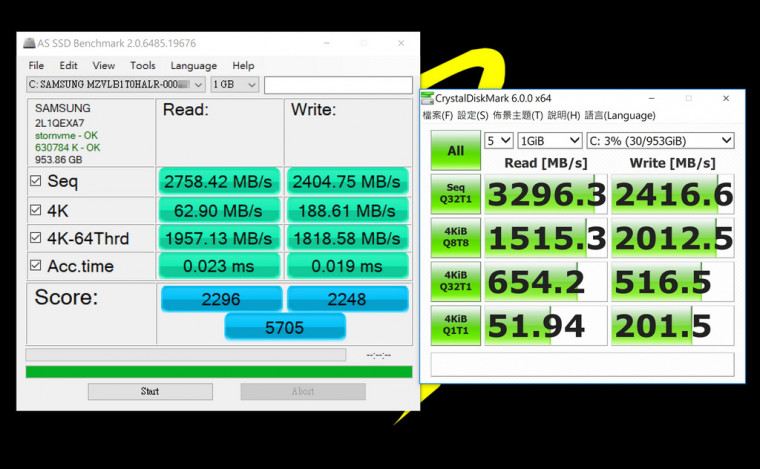Click the read score 2296
Image resolution: width=760 pixels, height=469 pixels.
click(x=222, y=299)
